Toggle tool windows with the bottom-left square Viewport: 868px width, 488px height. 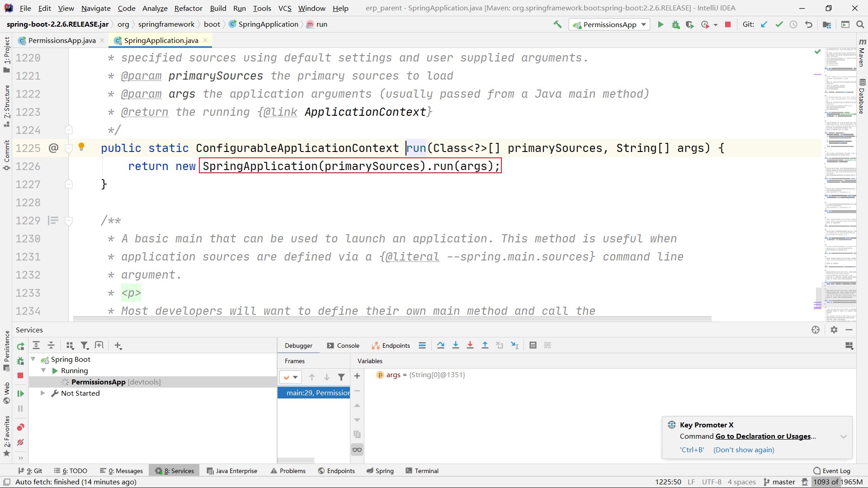click(x=7, y=482)
